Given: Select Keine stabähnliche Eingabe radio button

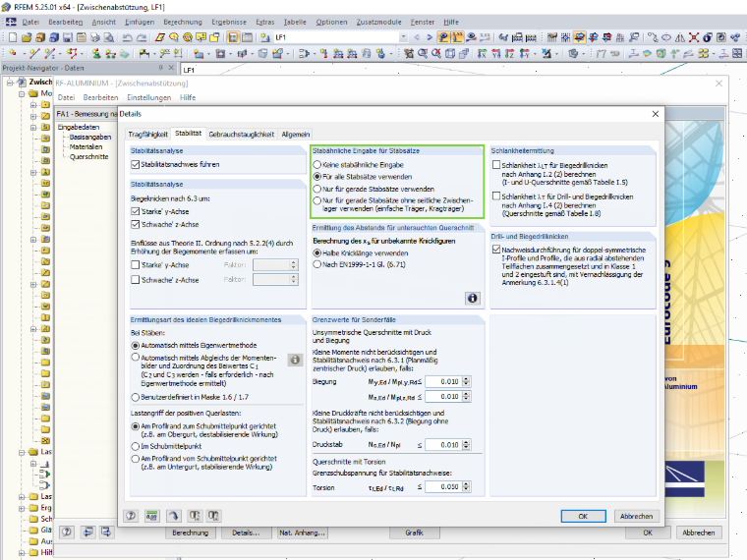Looking at the screenshot, I should (316, 165).
